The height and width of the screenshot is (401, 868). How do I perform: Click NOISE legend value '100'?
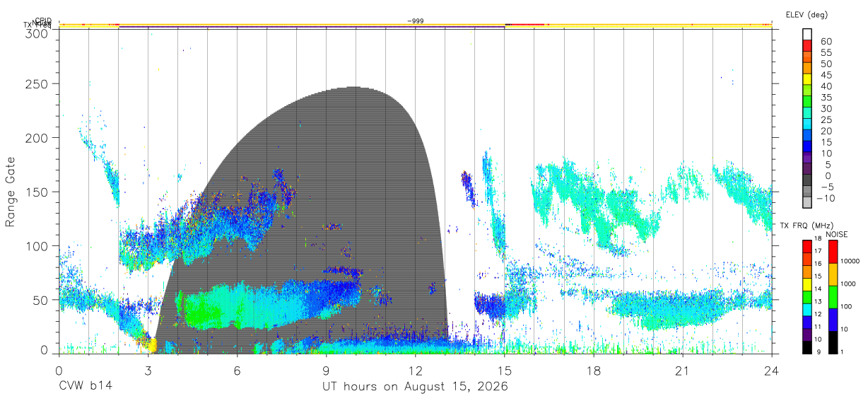click(848, 306)
